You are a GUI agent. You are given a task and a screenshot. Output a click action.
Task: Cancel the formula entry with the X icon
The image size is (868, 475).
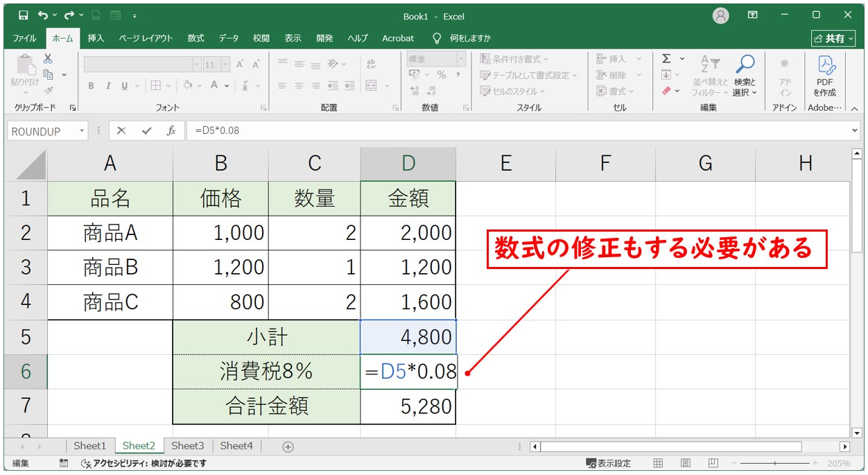121,130
